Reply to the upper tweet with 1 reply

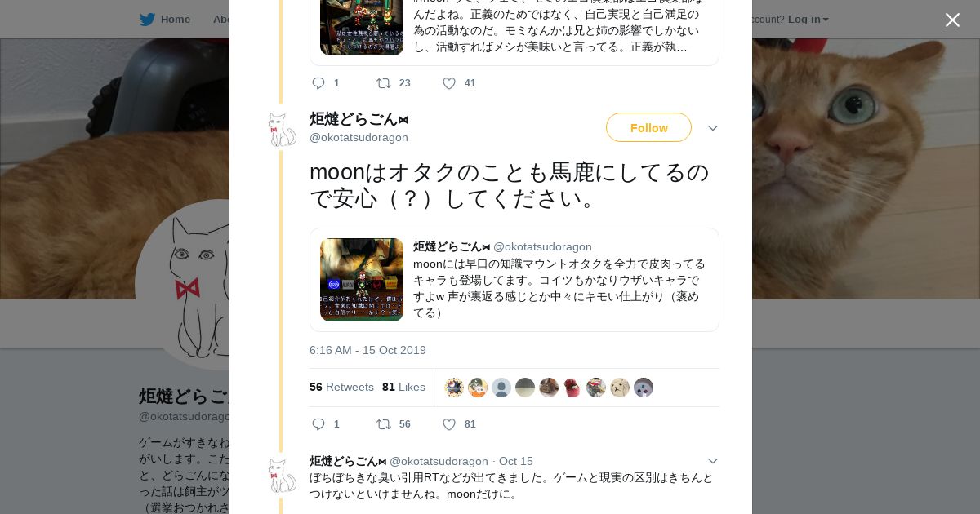pyautogui.click(x=318, y=83)
